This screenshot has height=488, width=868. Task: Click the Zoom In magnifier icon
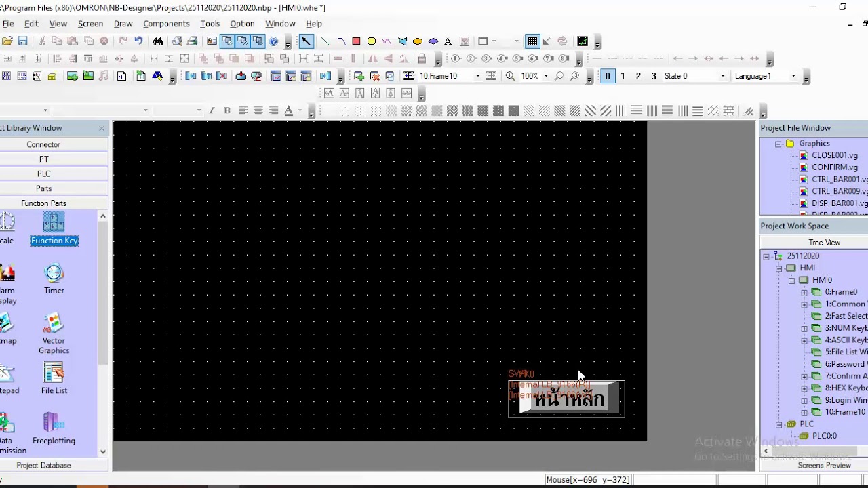510,76
